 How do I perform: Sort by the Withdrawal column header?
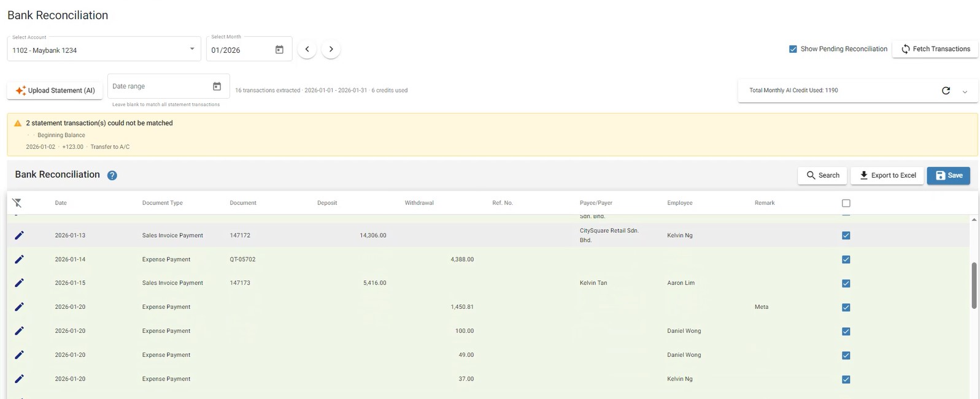pyautogui.click(x=419, y=203)
